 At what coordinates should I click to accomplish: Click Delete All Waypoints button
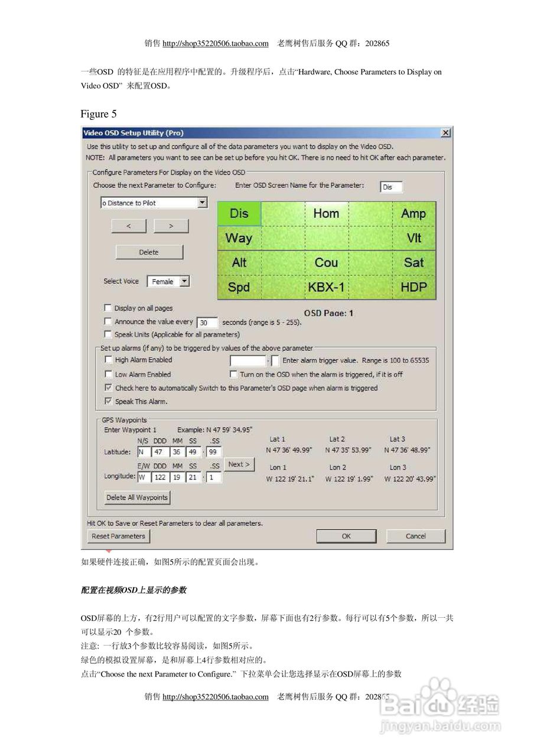(137, 497)
